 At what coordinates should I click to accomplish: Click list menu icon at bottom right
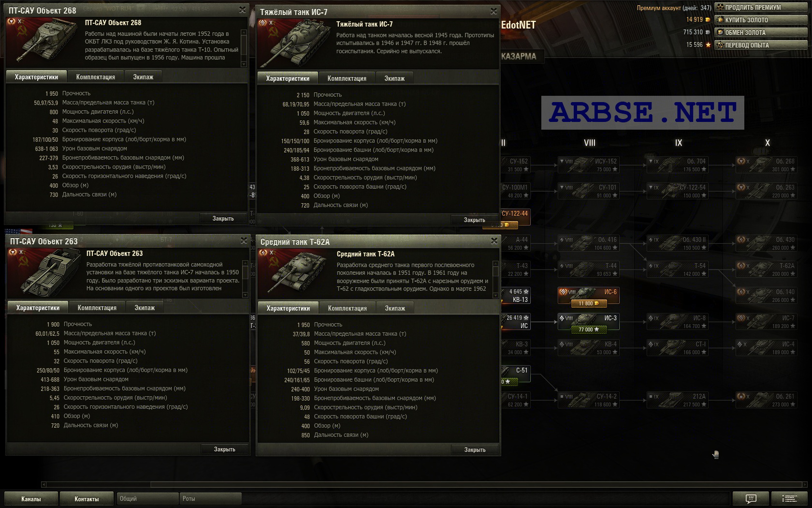click(x=789, y=498)
